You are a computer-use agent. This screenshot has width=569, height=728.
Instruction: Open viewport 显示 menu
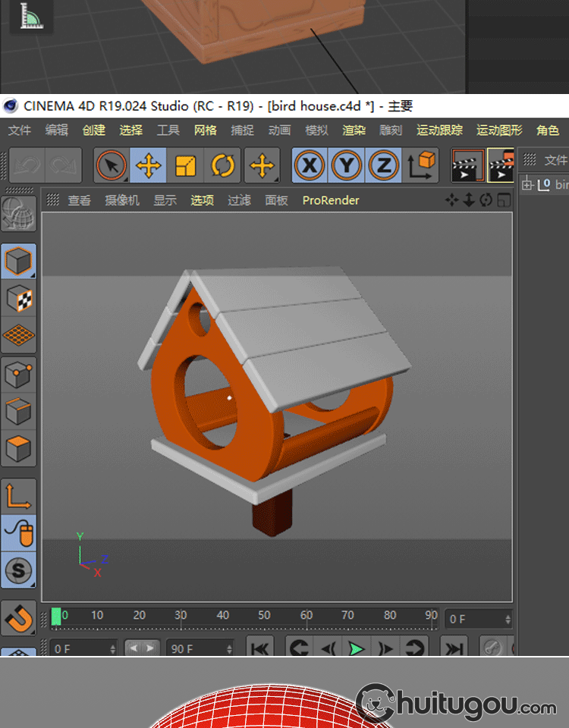coord(165,200)
